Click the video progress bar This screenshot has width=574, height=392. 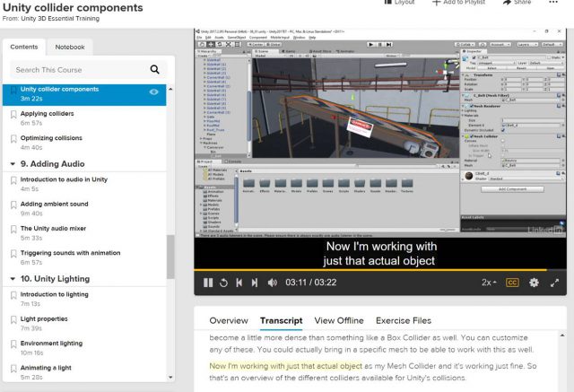[x=380, y=270]
